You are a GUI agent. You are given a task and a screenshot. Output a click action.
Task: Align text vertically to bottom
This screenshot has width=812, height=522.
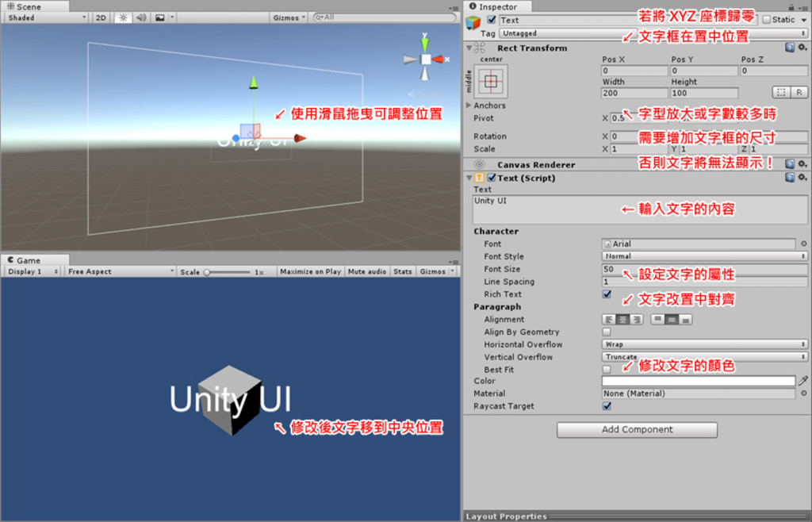click(x=686, y=320)
